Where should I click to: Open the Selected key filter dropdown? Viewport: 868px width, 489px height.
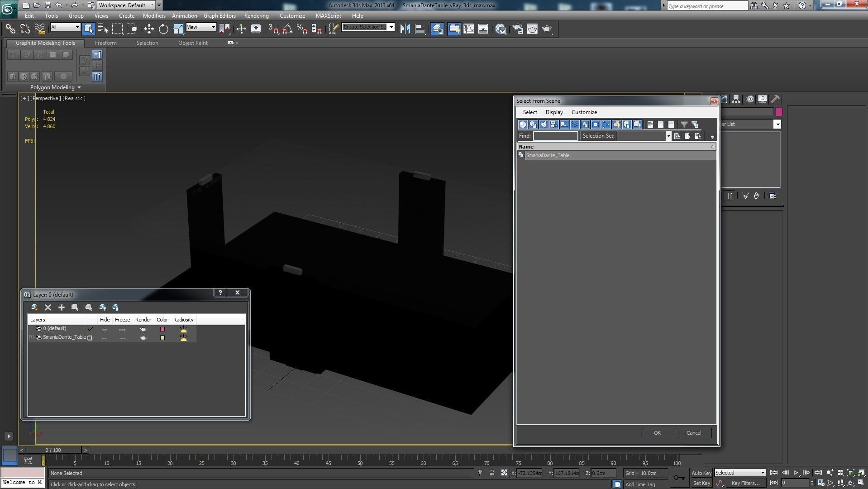pos(740,473)
